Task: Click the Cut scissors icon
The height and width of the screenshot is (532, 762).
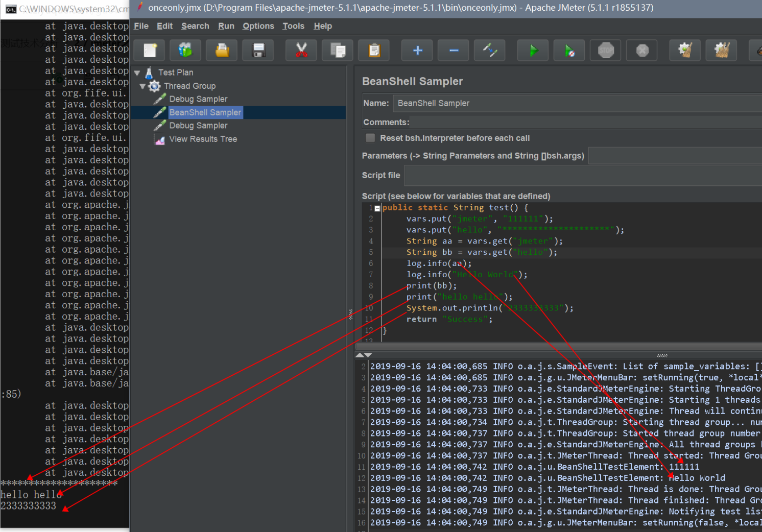Action: point(301,50)
